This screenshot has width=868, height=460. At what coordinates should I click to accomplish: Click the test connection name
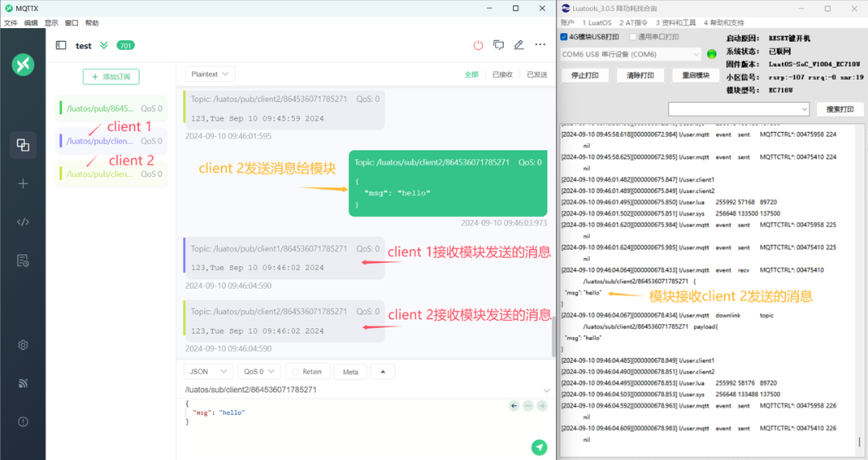pos(84,46)
